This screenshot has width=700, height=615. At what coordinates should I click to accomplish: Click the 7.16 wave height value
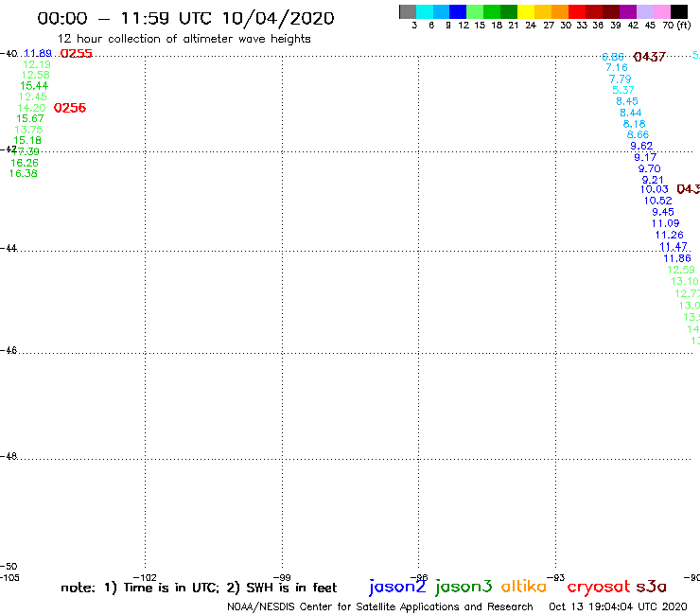click(x=617, y=67)
